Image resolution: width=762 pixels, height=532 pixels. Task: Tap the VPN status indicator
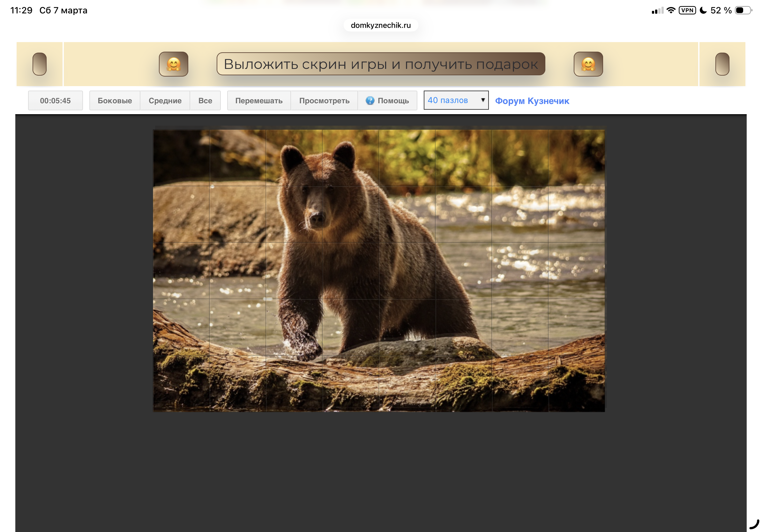(687, 10)
